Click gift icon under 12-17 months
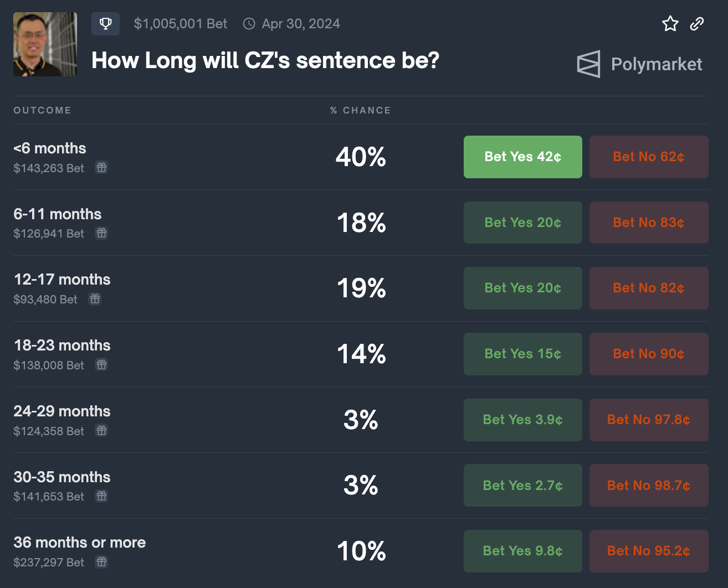 coord(95,299)
